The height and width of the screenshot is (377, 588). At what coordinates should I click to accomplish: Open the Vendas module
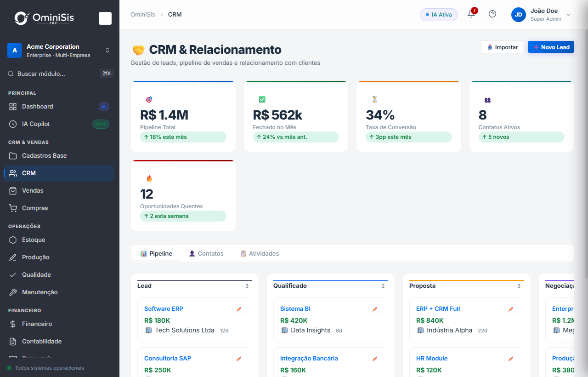(59, 191)
